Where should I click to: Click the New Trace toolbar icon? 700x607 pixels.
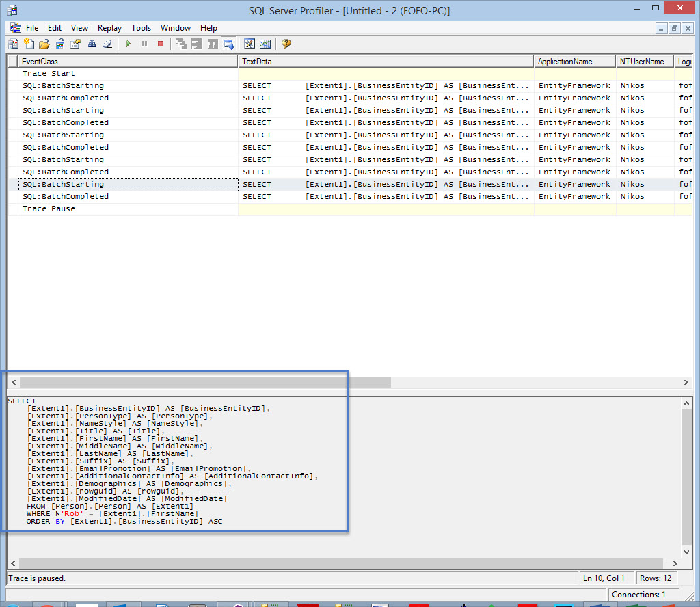click(x=14, y=44)
